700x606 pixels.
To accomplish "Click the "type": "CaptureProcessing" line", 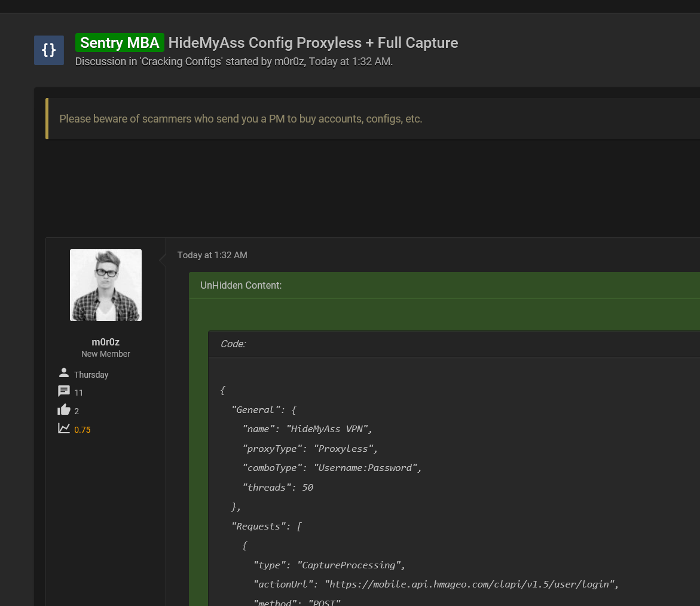I will point(329,565).
